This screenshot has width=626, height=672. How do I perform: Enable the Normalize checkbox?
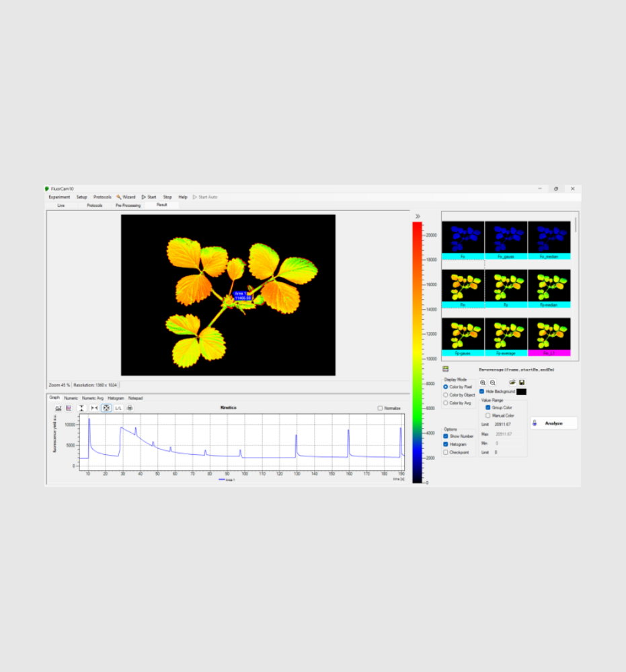point(381,408)
